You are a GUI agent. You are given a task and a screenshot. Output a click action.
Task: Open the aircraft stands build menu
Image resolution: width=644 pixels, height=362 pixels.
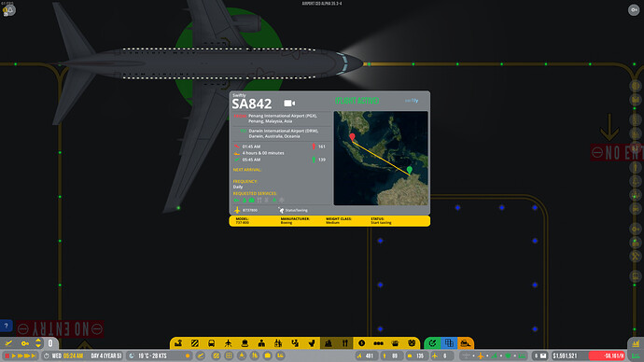(x=228, y=343)
